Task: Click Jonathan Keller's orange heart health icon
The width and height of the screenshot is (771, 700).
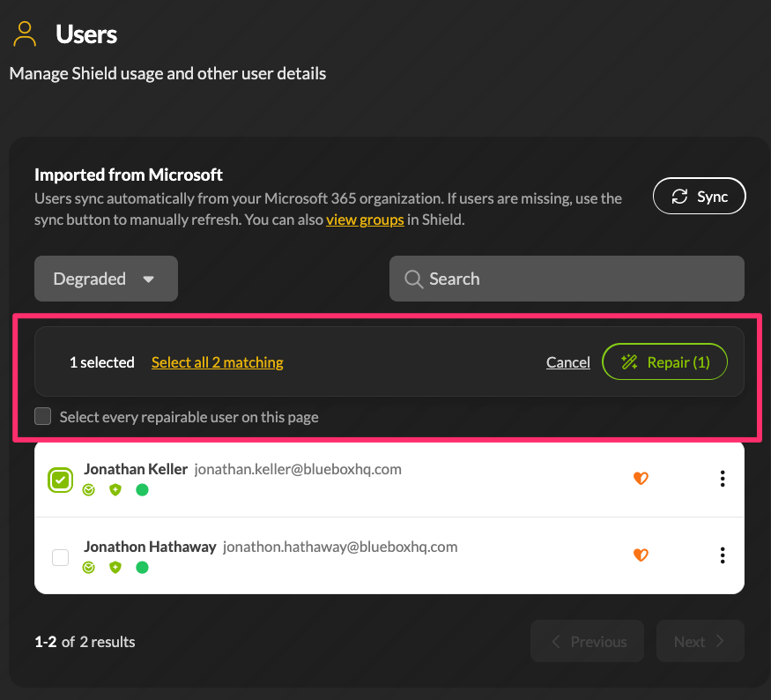Action: pos(641,478)
